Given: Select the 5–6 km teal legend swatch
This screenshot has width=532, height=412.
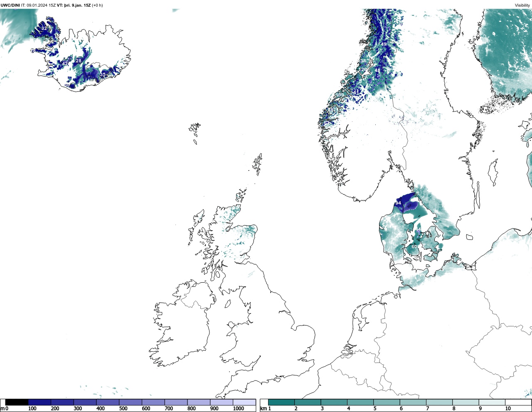Looking at the screenshot, I should click(387, 402).
